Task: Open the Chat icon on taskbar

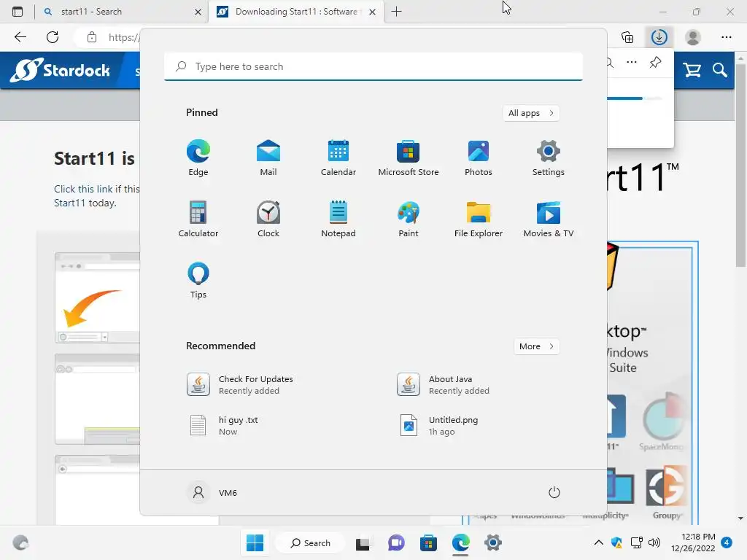Action: tap(396, 542)
